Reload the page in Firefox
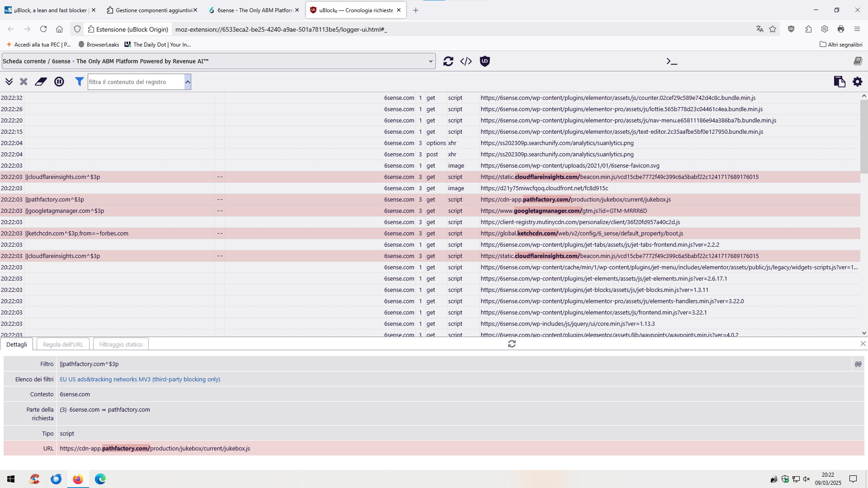Viewport: 868px width, 488px height. pyautogui.click(x=43, y=29)
